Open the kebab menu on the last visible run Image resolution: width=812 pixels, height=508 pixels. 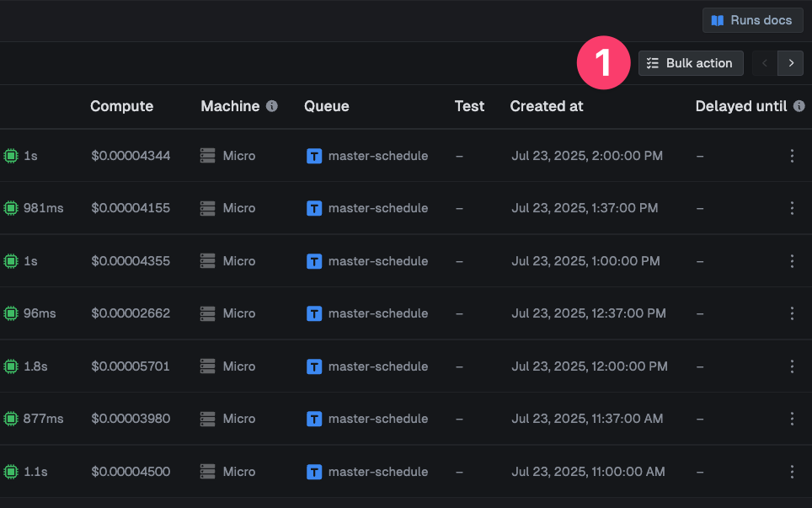point(792,472)
